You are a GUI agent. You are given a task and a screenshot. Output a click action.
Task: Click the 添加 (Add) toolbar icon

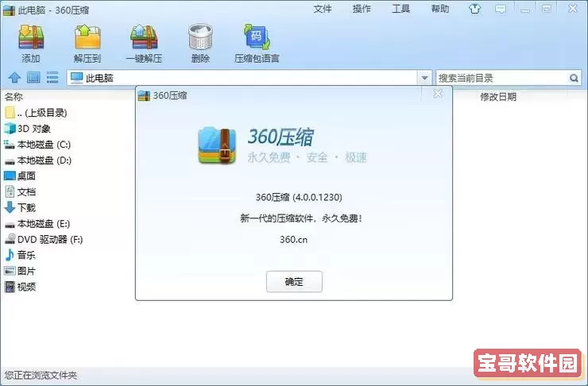(31, 37)
